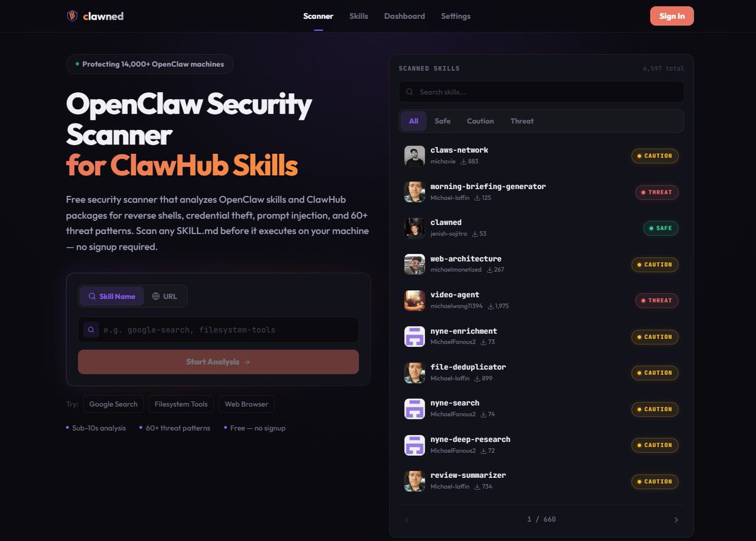Open morning-briefing-generator avatar
The image size is (756, 541).
415,192
